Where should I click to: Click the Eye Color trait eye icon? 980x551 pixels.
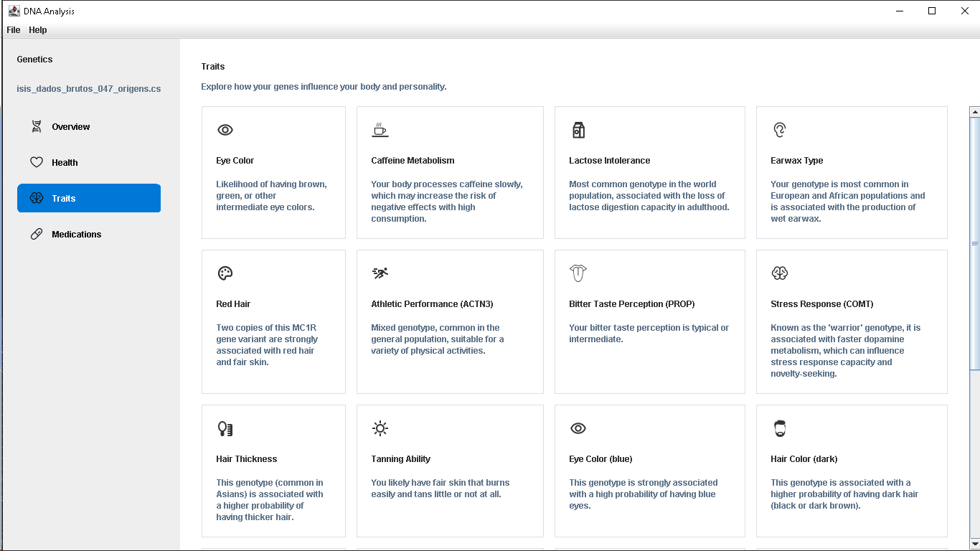coord(225,130)
